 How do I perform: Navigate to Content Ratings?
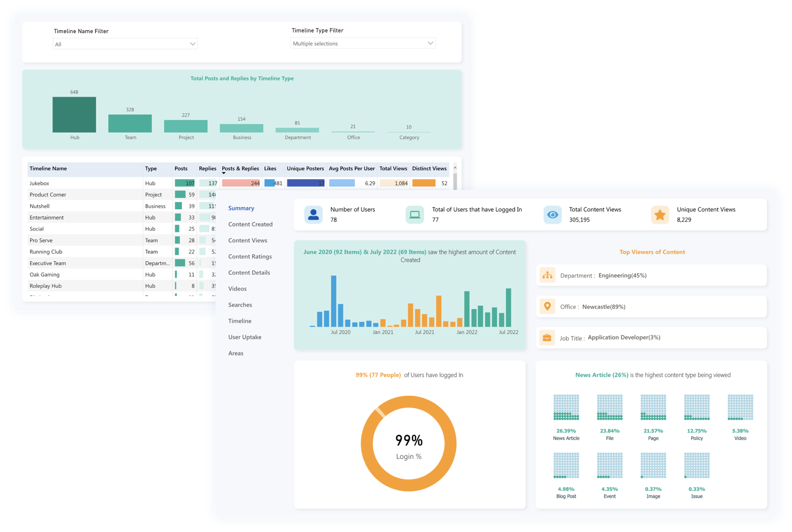pyautogui.click(x=250, y=256)
